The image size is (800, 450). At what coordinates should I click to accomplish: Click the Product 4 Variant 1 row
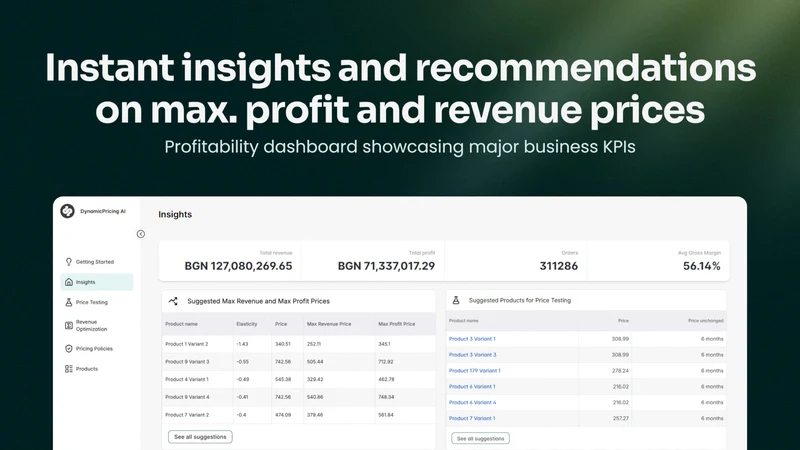click(298, 379)
